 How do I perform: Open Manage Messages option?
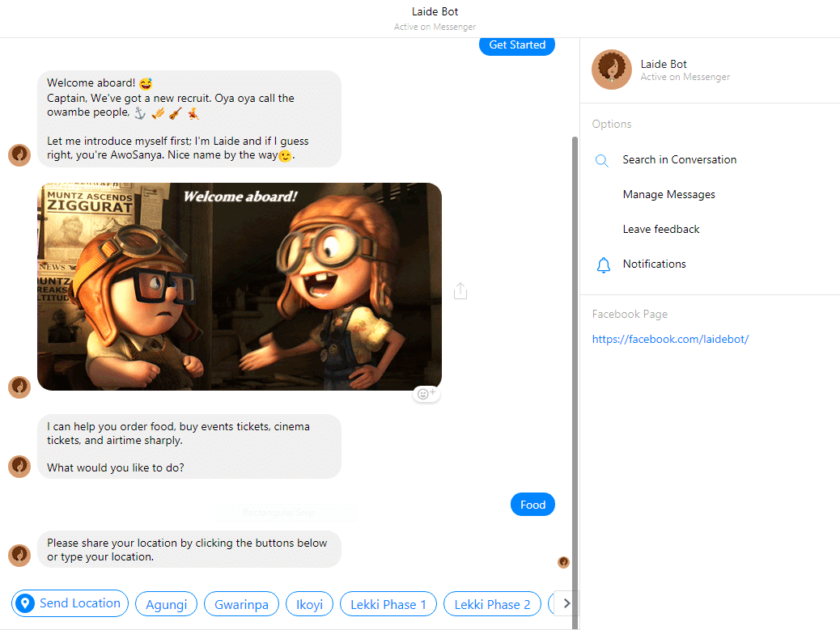click(x=668, y=194)
